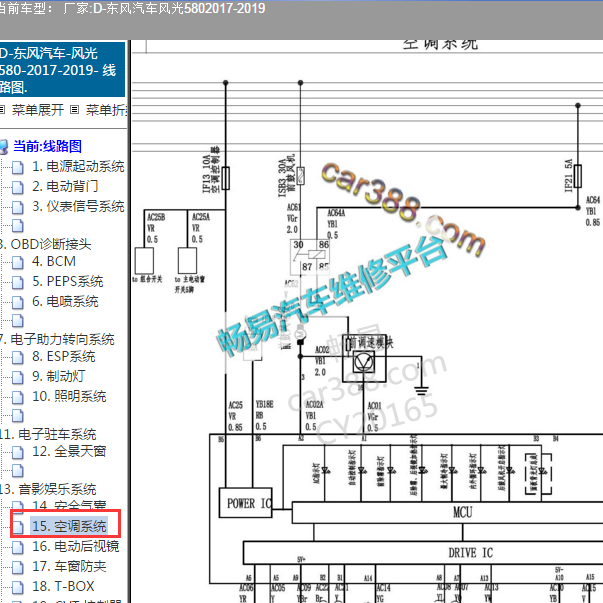Click relay terminal 30 in diagram
This screenshot has height=603, width=603.
[298, 245]
